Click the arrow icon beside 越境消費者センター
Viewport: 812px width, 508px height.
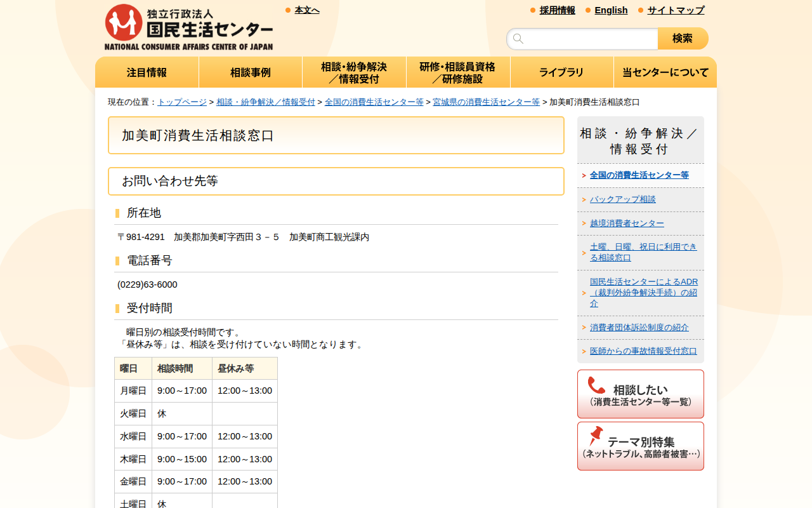[x=584, y=223]
